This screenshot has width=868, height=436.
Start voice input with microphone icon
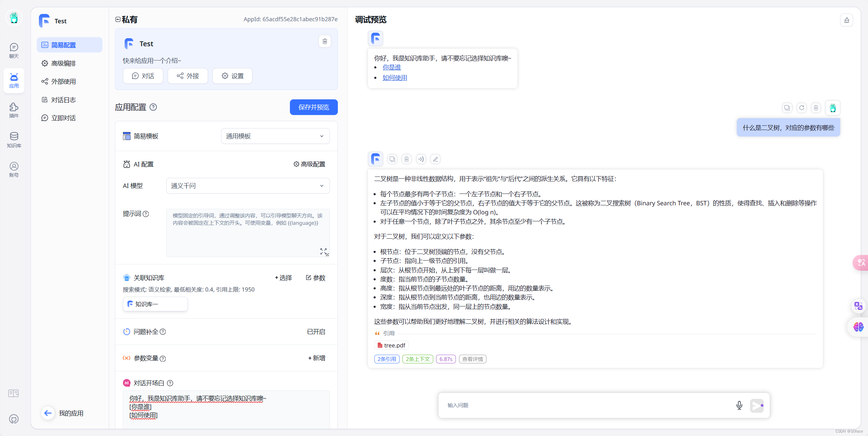click(x=740, y=405)
